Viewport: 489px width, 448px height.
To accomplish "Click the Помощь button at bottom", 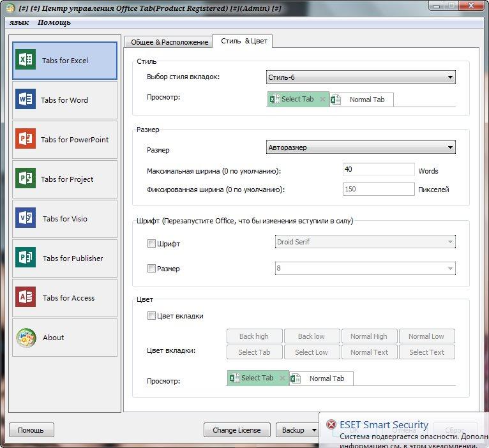I will tap(31, 430).
